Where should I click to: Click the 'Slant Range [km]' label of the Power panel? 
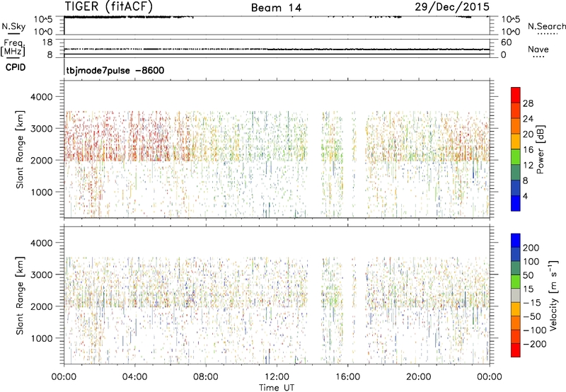click(20, 150)
